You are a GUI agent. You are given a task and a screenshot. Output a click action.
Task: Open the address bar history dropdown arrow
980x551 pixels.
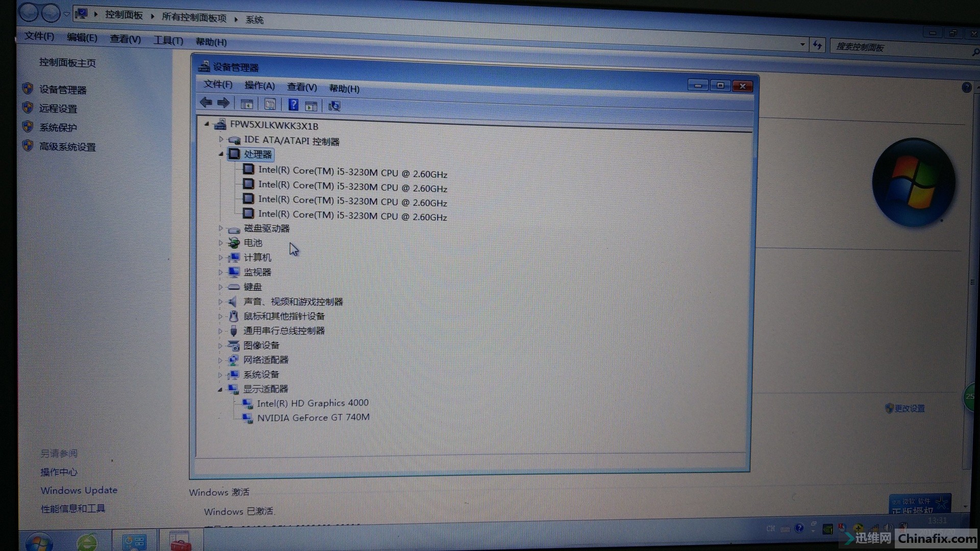[x=802, y=44]
